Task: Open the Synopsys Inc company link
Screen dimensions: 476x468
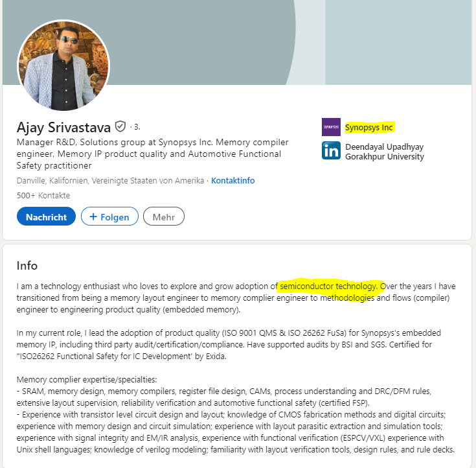Action: pos(369,127)
